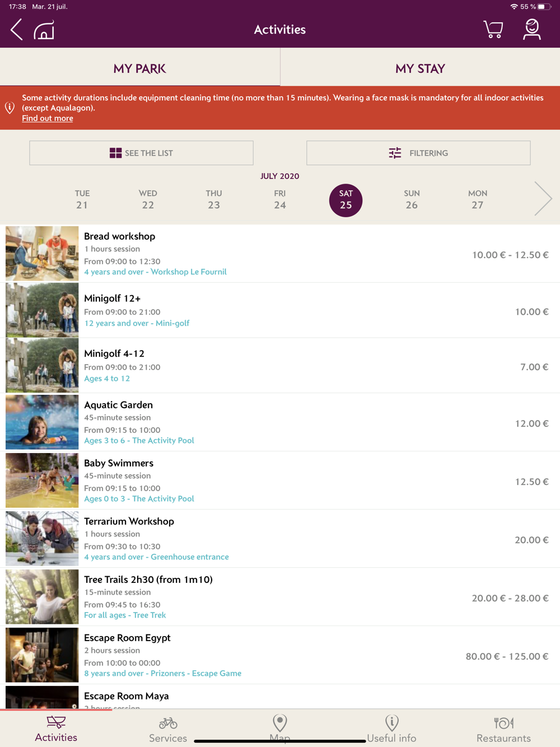
Task: Open Tree Trails thumbnail image
Action: click(x=42, y=597)
